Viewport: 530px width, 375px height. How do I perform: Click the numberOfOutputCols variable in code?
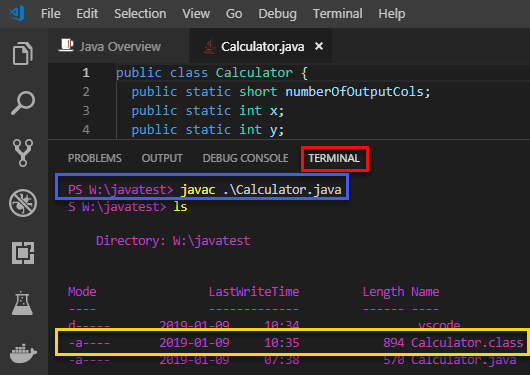(x=354, y=92)
